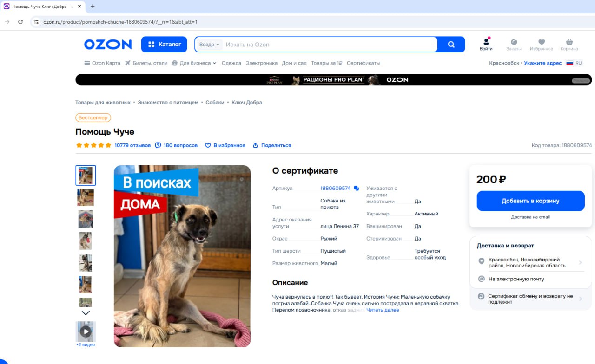Open the Каталог menu
The image size is (595, 364).
tap(164, 45)
